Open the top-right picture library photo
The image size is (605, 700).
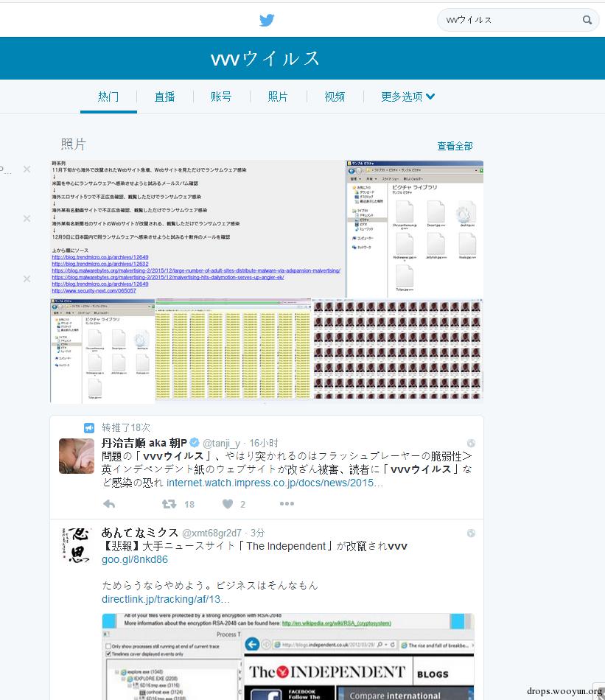click(x=415, y=229)
